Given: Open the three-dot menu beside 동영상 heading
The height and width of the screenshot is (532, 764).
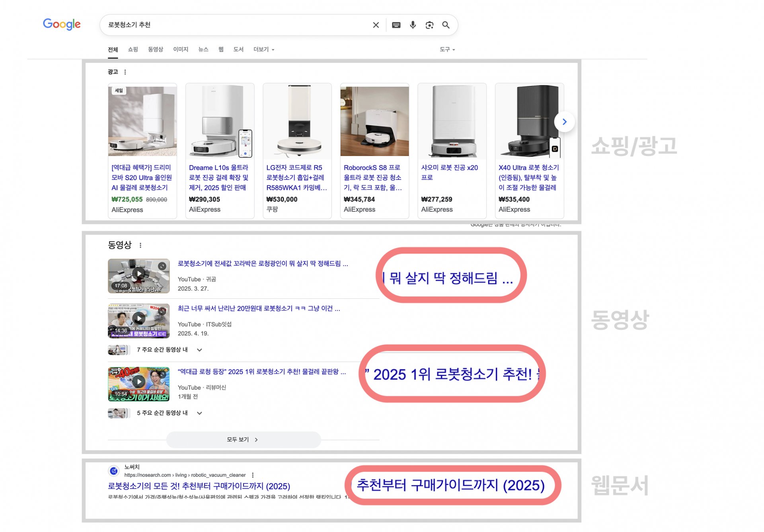Looking at the screenshot, I should [x=140, y=245].
